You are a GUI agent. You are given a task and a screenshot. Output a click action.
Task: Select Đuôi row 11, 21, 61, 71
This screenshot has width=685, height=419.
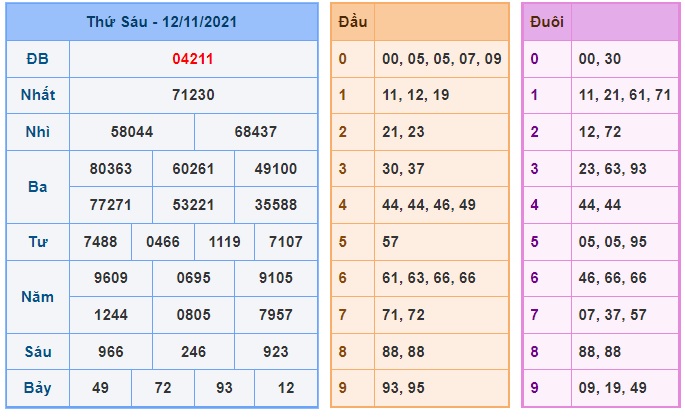point(625,95)
